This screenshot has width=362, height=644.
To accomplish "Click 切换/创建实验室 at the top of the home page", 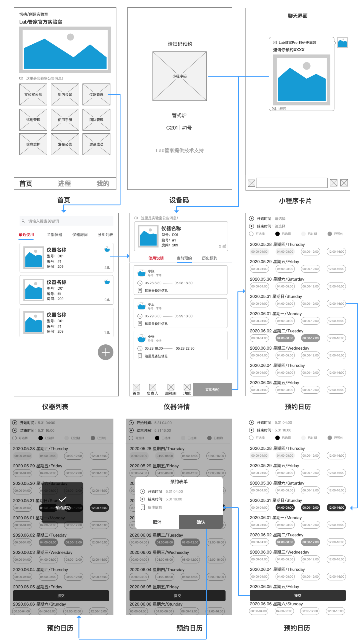I will 34,14.
